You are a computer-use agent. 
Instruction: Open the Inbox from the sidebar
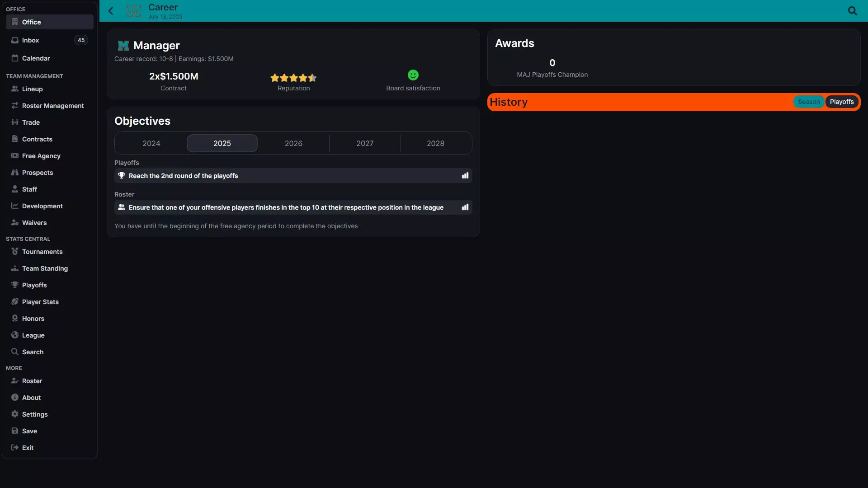(30, 40)
